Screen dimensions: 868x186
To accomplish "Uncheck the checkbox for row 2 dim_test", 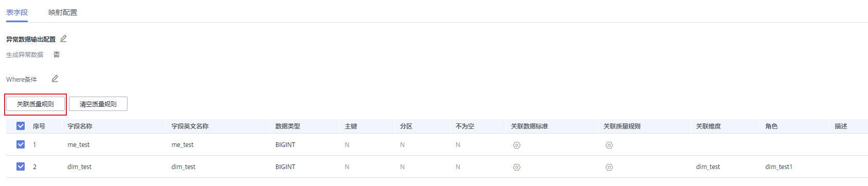I will [21, 166].
